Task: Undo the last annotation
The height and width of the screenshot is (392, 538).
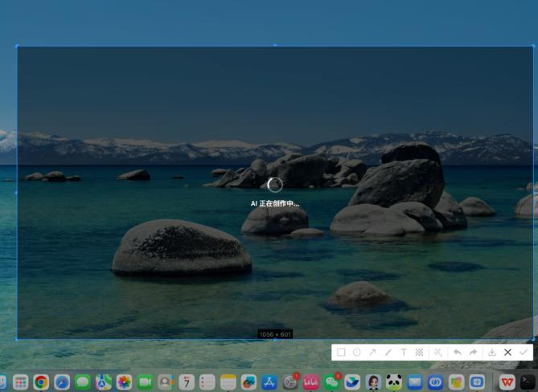Action: point(457,353)
